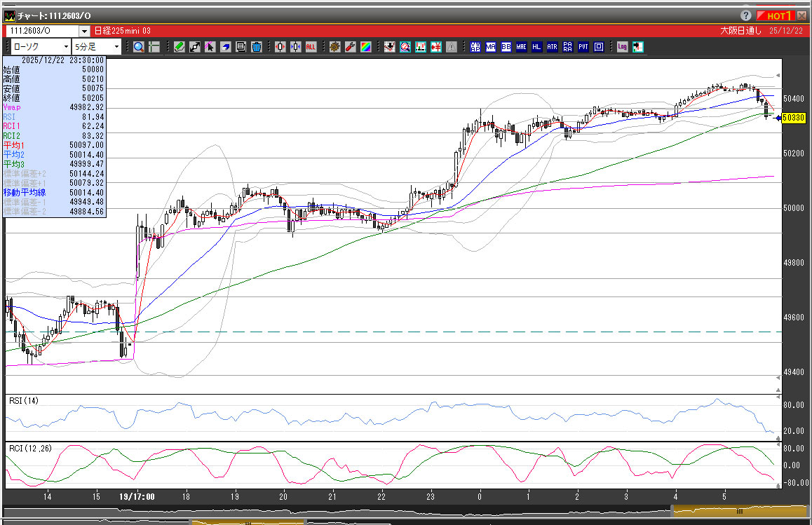Open the rainbow color settings icon

point(365,47)
